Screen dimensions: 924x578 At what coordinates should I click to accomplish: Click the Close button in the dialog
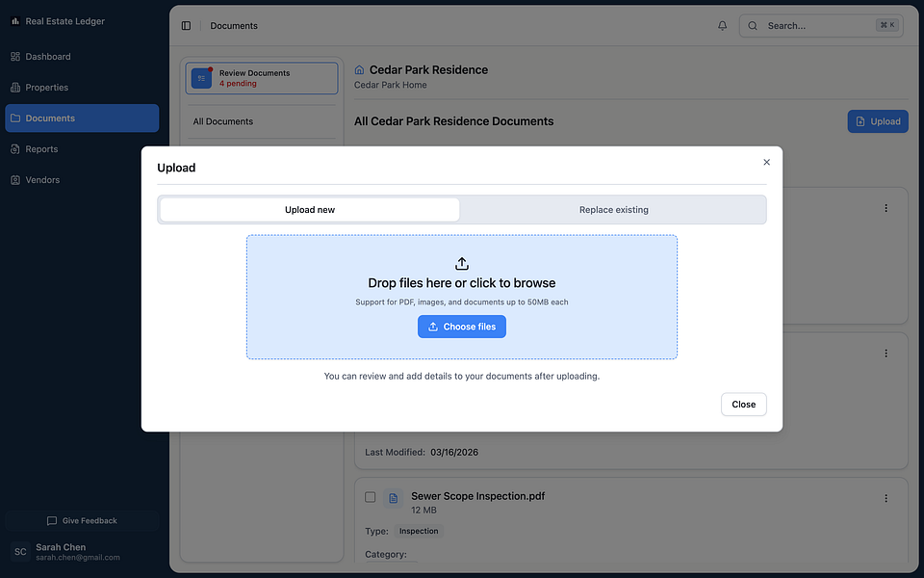pos(743,404)
